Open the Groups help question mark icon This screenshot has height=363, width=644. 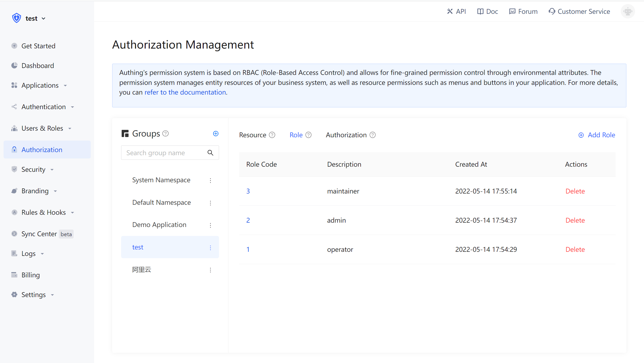(166, 133)
